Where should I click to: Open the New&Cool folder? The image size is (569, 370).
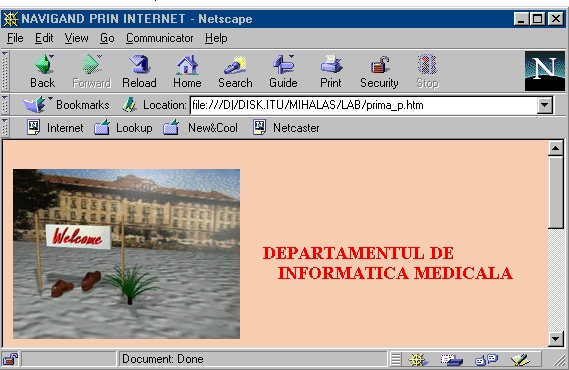tap(200, 128)
